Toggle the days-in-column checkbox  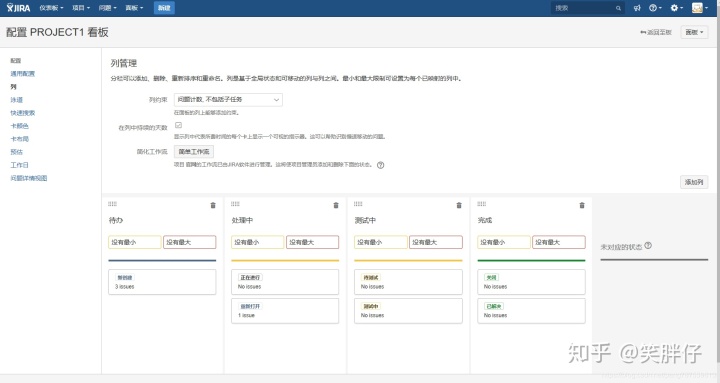(x=179, y=125)
